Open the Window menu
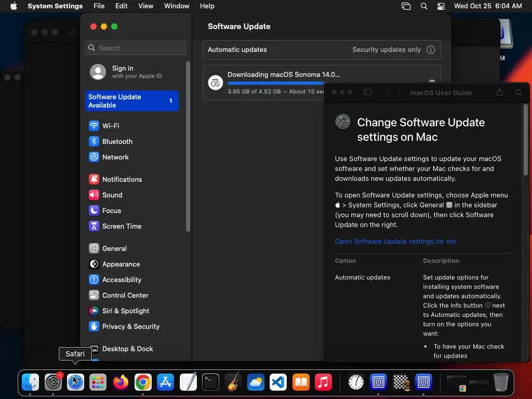This screenshot has height=399, width=532. coord(177,6)
